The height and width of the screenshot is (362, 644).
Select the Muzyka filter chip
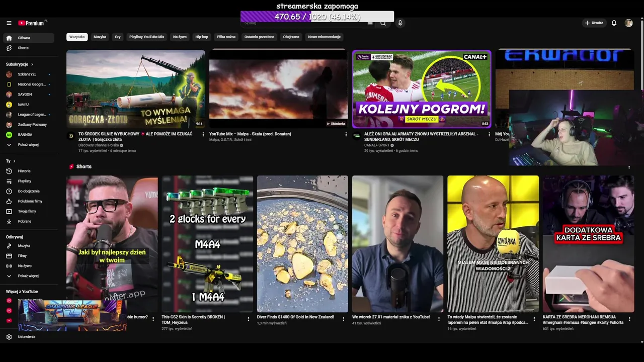pyautogui.click(x=100, y=37)
